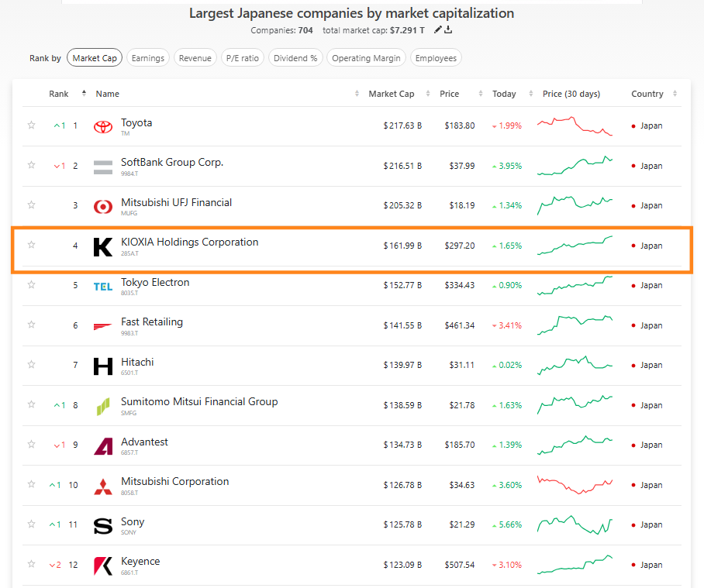Open the Advantest company link
Viewport: 704px width, 588px height.
tap(144, 442)
